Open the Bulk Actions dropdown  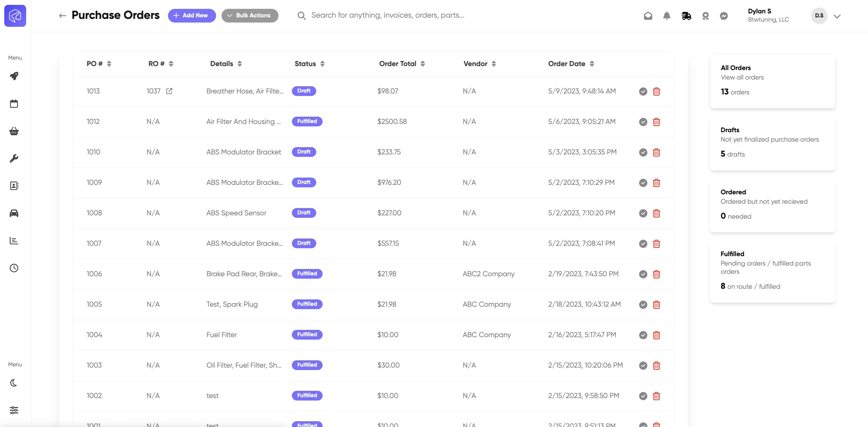point(250,16)
